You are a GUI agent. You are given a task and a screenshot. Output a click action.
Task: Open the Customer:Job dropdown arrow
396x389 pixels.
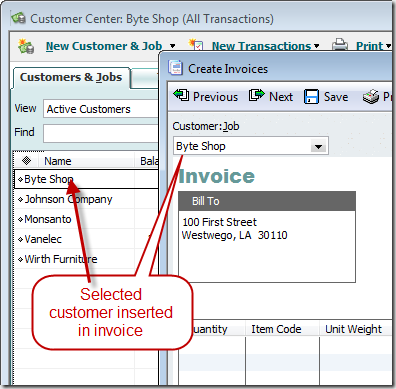[x=318, y=146]
